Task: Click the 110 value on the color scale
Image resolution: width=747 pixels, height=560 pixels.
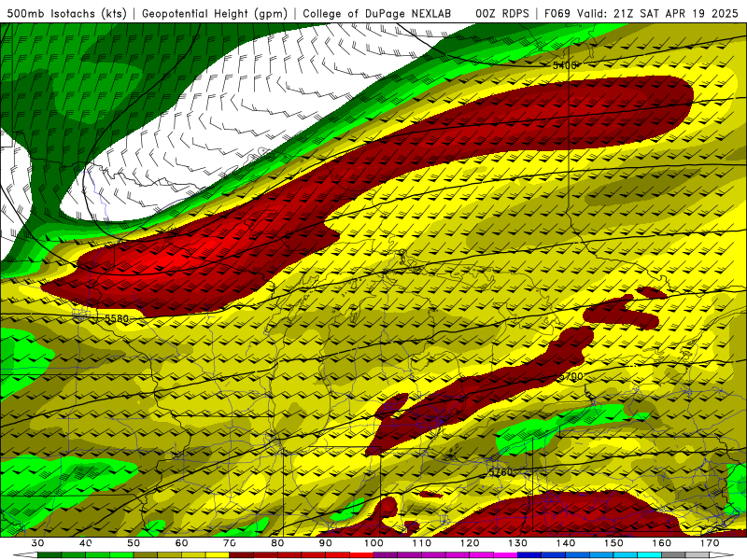Action: [x=422, y=543]
